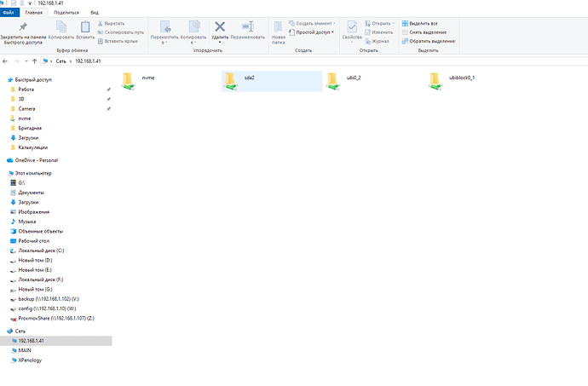
Task: Open Калькуляции folder in sidebar
Action: click(x=32, y=147)
